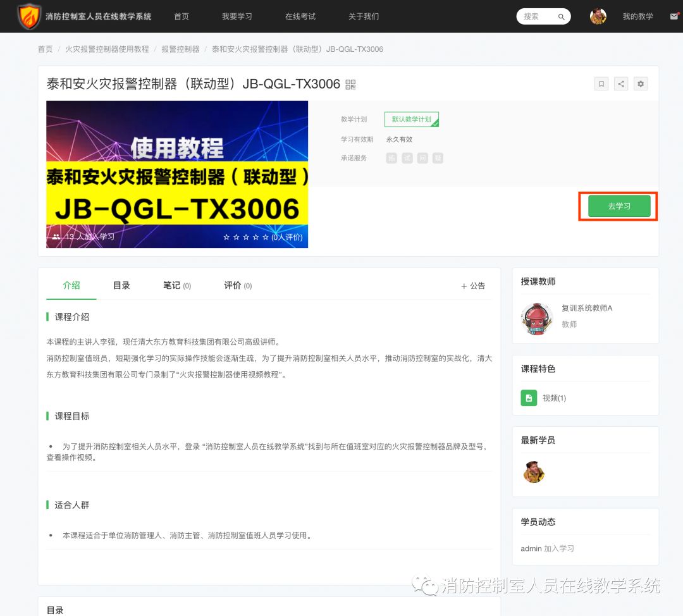Click the magnifier search icon
The height and width of the screenshot is (616, 683).
pos(561,17)
